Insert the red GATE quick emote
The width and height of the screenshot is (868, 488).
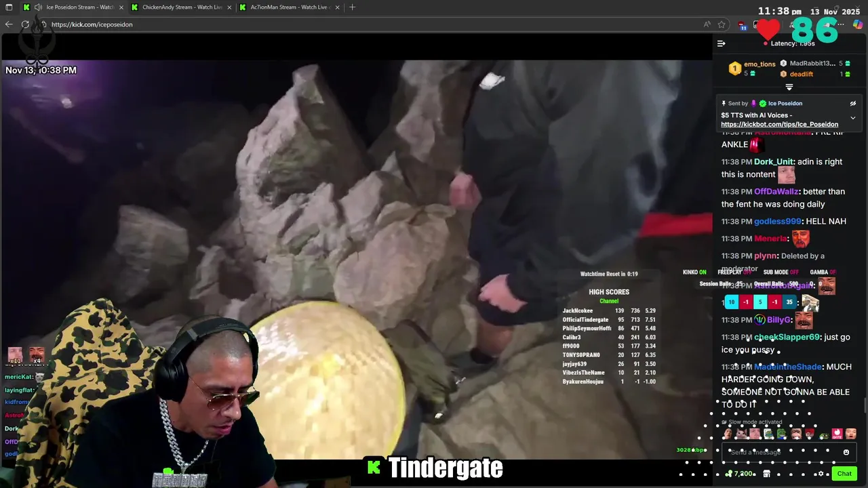[837, 434]
